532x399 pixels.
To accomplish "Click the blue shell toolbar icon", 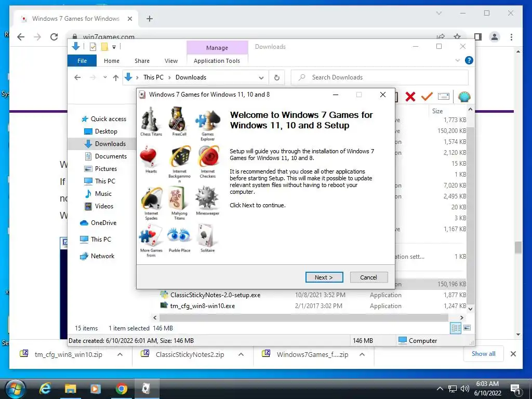I will [464, 97].
